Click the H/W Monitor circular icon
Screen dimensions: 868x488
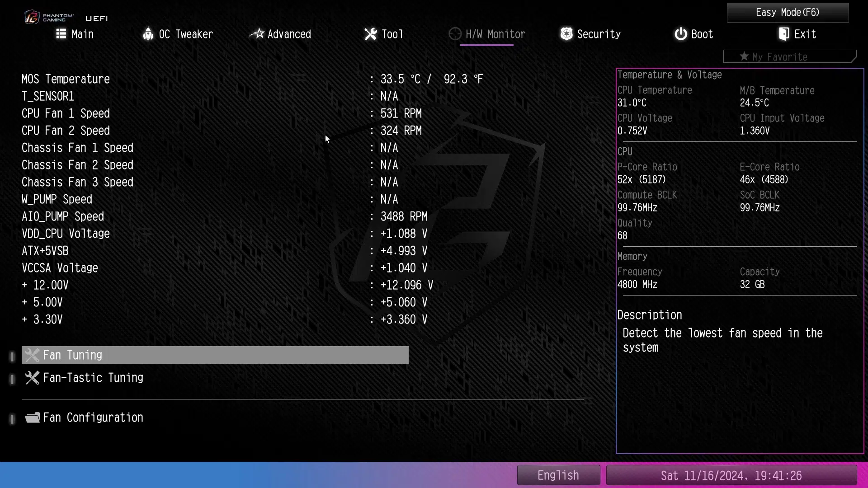click(455, 34)
